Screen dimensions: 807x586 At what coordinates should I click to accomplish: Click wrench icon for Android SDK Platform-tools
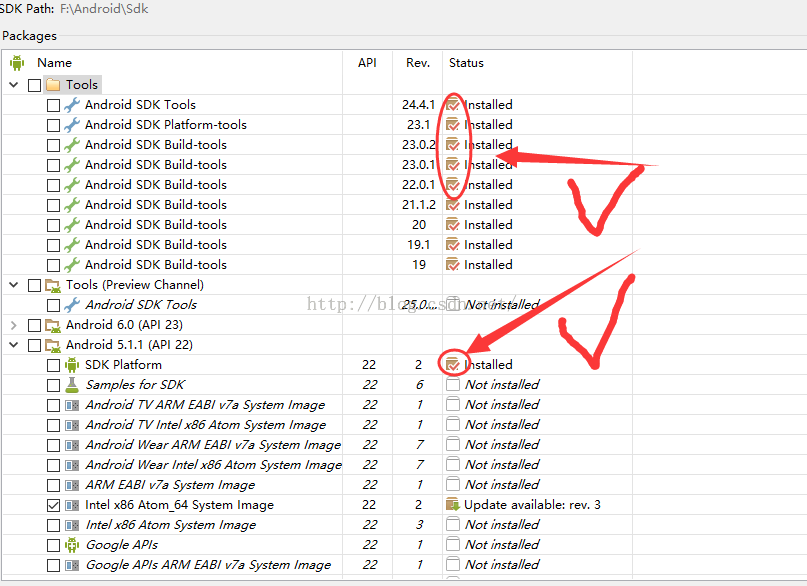pyautogui.click(x=72, y=125)
